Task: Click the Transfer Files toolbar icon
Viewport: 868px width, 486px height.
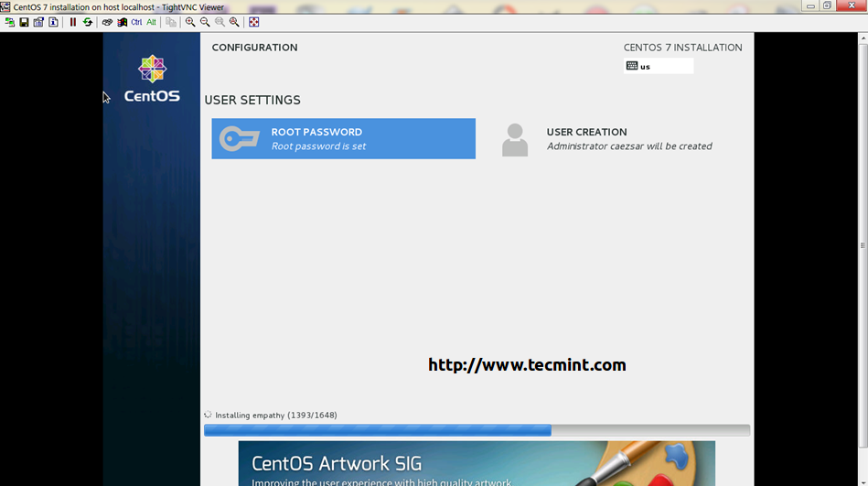Action: (x=170, y=22)
